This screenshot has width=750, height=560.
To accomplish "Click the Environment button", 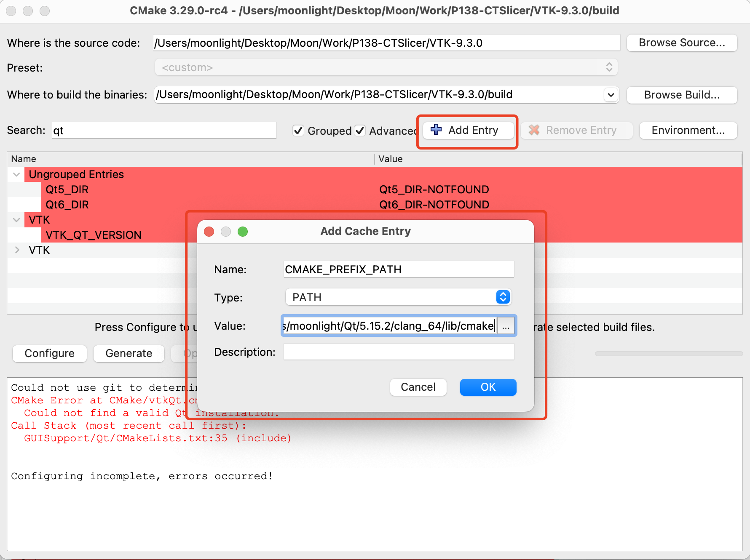I will [x=688, y=130].
